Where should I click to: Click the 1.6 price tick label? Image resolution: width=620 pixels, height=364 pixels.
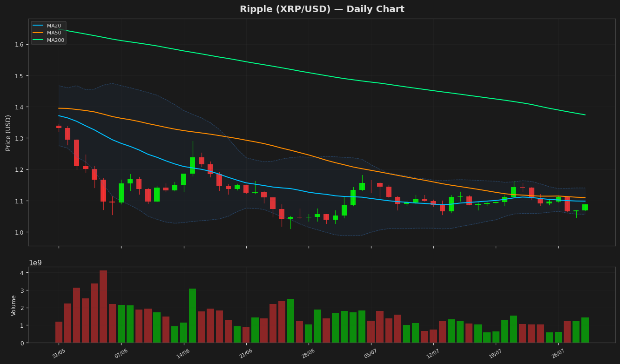click(19, 45)
